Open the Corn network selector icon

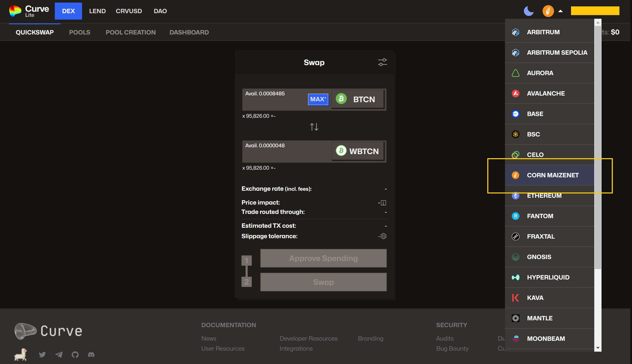click(548, 11)
